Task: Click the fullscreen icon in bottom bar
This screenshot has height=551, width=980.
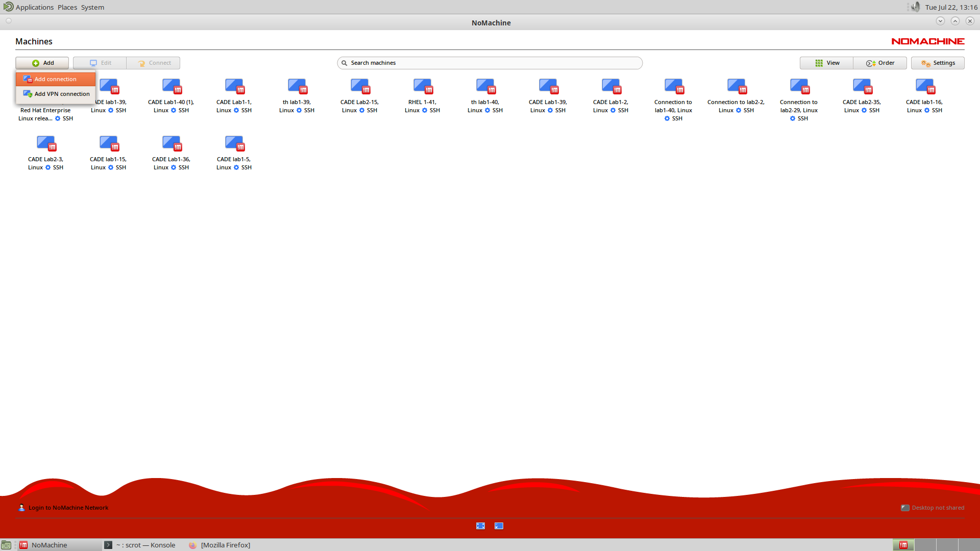Action: point(480,526)
